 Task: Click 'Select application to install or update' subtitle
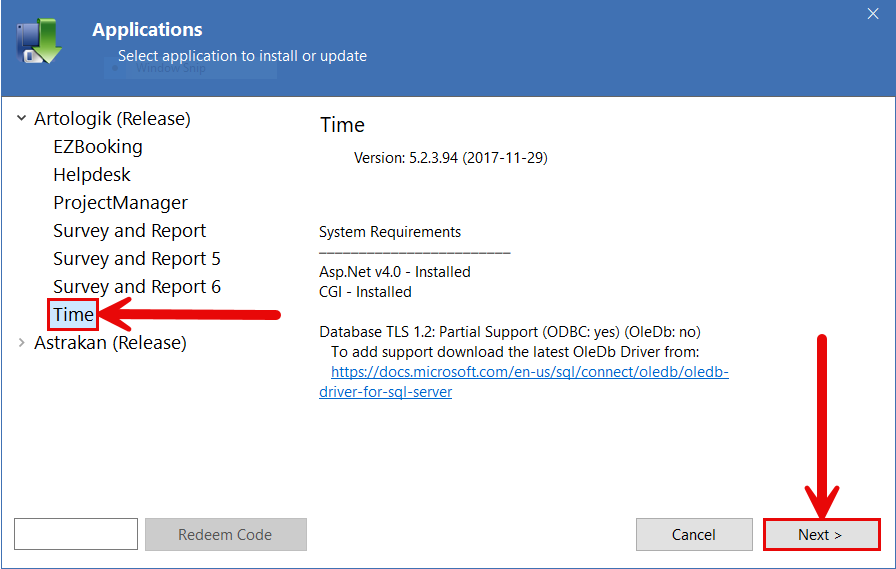click(242, 56)
